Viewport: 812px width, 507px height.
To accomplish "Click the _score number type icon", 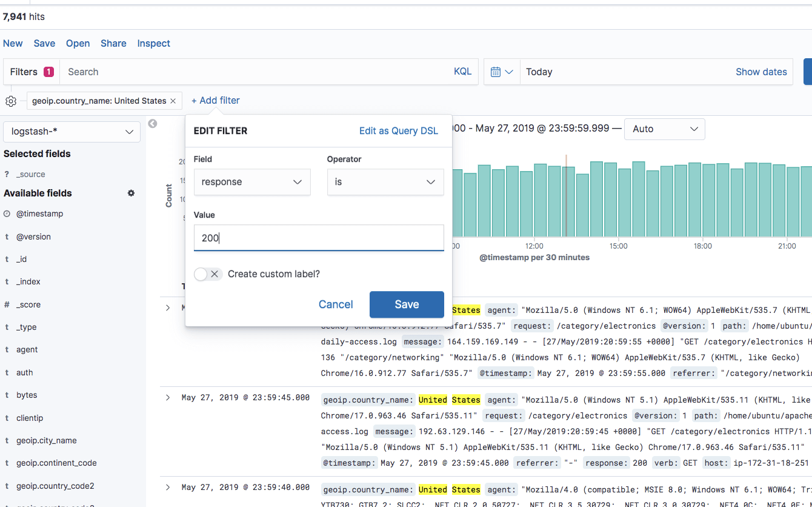I will click(7, 305).
